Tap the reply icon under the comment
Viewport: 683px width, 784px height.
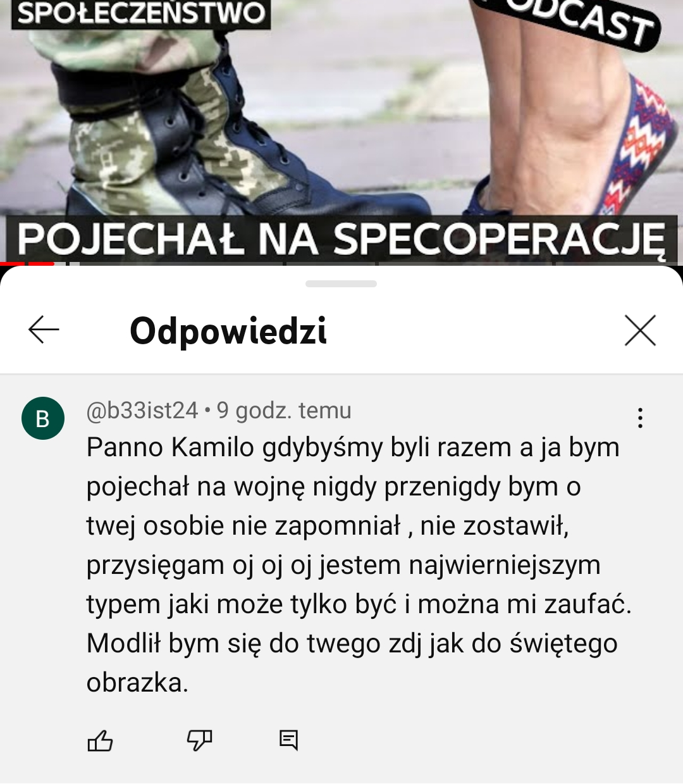pyautogui.click(x=289, y=740)
